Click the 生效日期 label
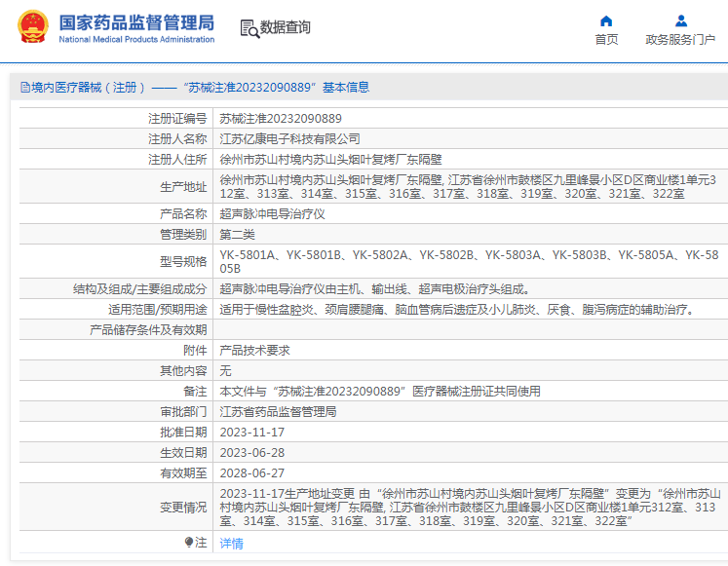This screenshot has width=728, height=566. pos(183,452)
